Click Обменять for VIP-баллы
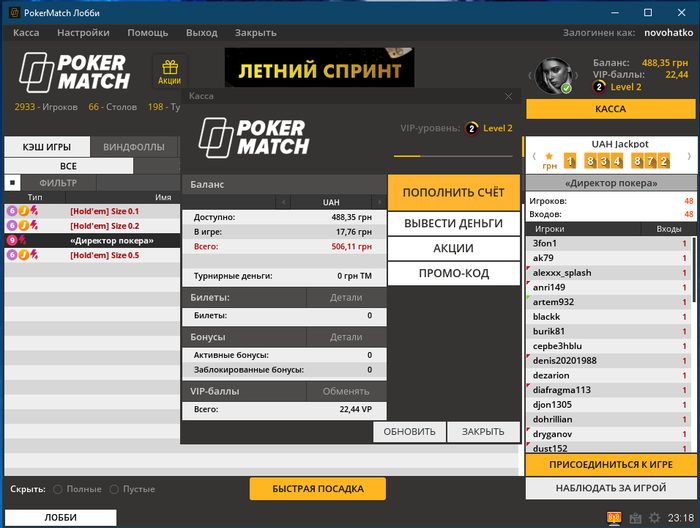 click(346, 391)
